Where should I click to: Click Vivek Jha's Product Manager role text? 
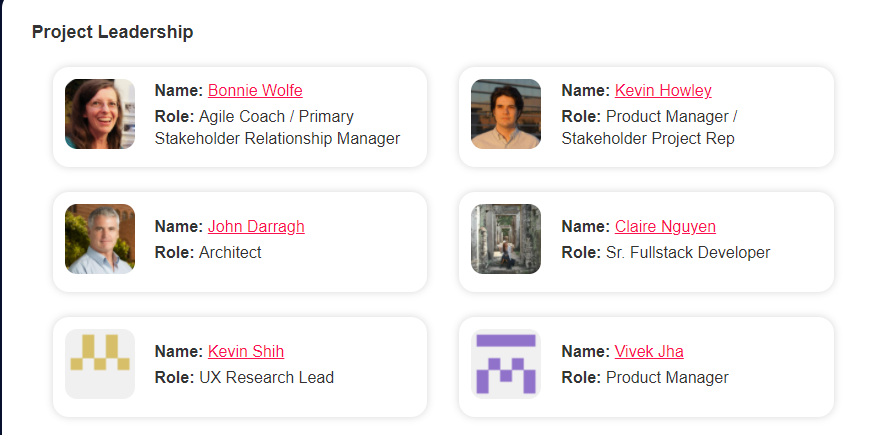click(667, 377)
